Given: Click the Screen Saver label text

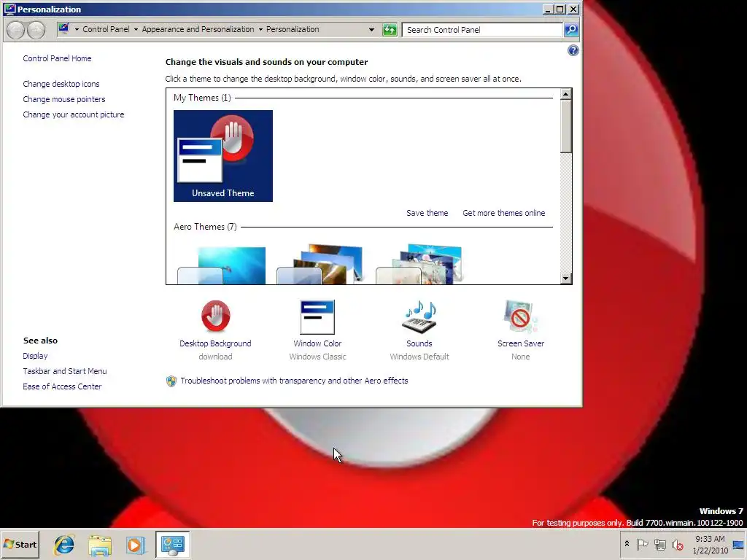Looking at the screenshot, I should pyautogui.click(x=521, y=343).
